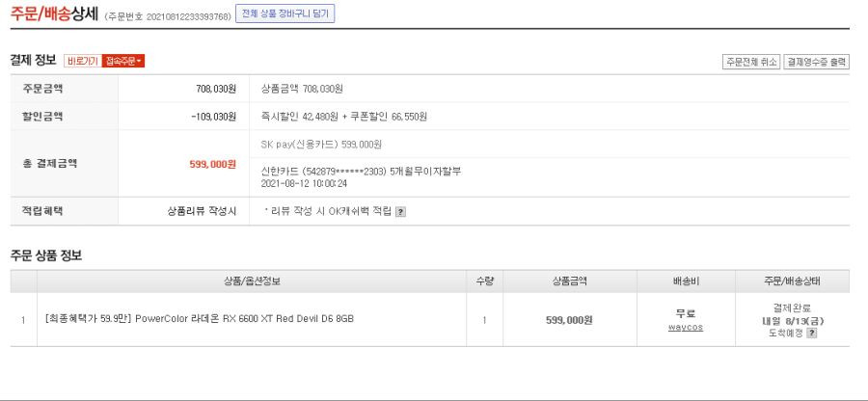This screenshot has width=868, height=401.
Task: Click the 수량 column header
Action: (x=484, y=281)
